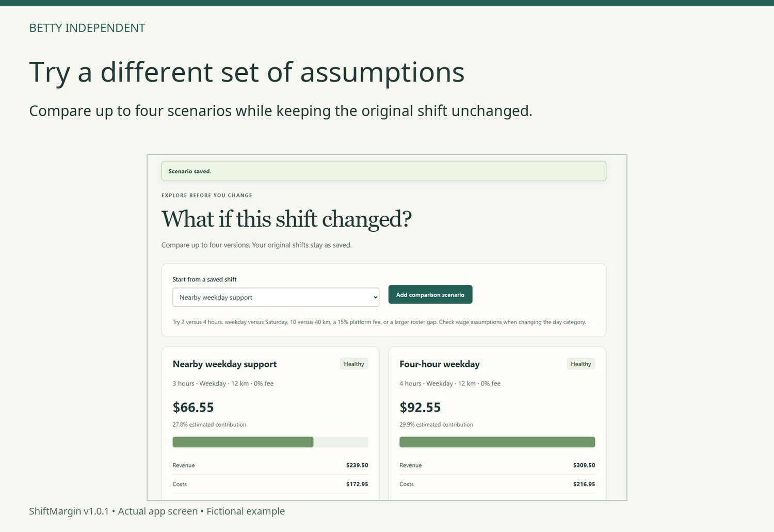Click the Revenue $309.50 row
This screenshot has height=532, width=774.
coord(497,465)
